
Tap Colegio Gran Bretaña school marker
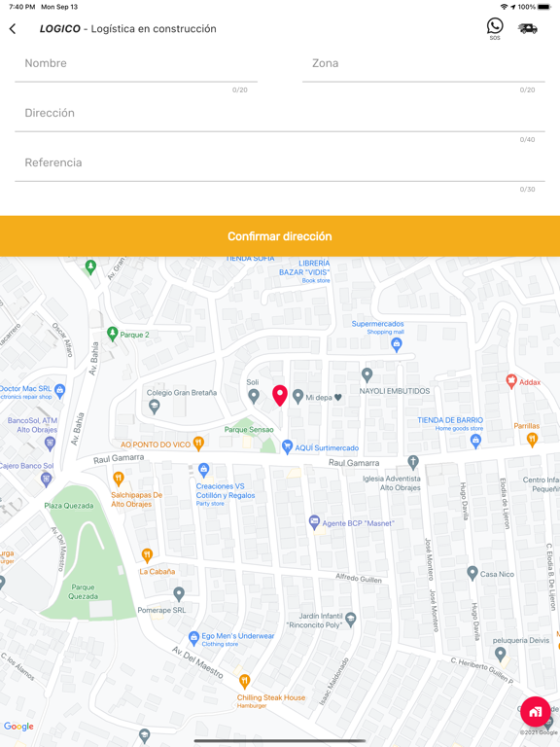pos(154,408)
